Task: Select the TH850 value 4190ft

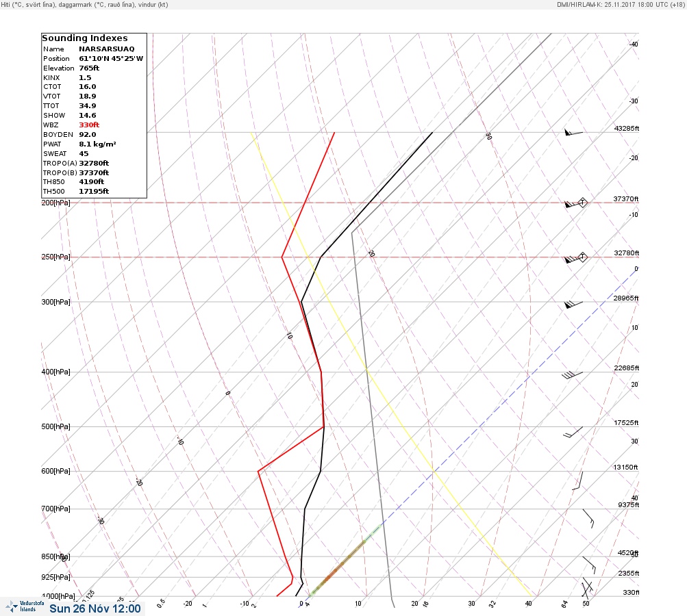Action: coord(91,181)
